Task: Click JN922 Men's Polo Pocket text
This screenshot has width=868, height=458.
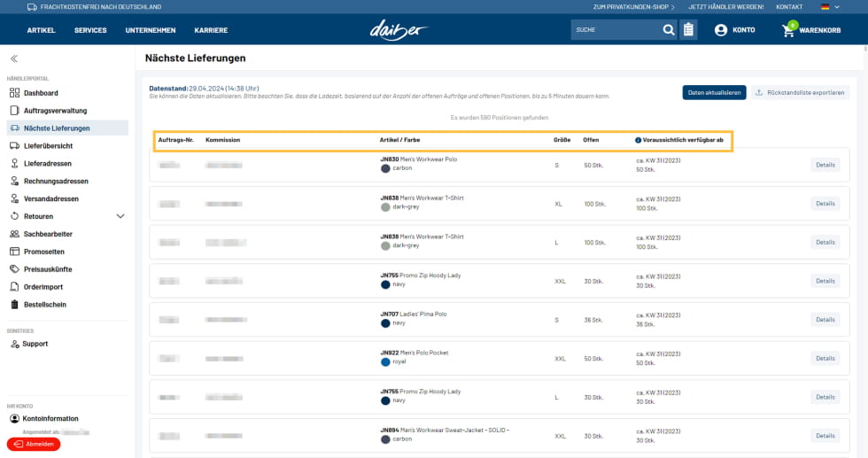Action: tap(415, 353)
